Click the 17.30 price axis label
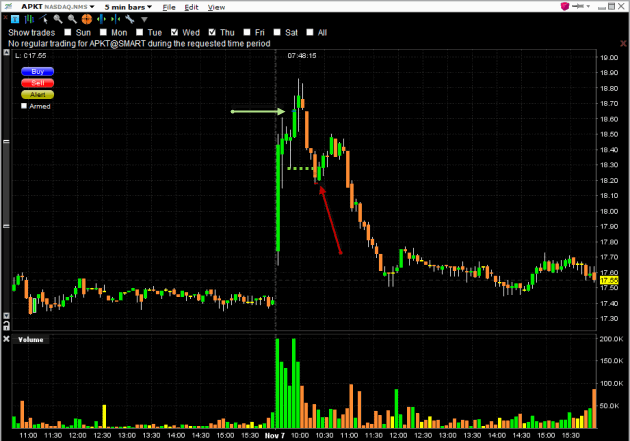 (x=609, y=319)
